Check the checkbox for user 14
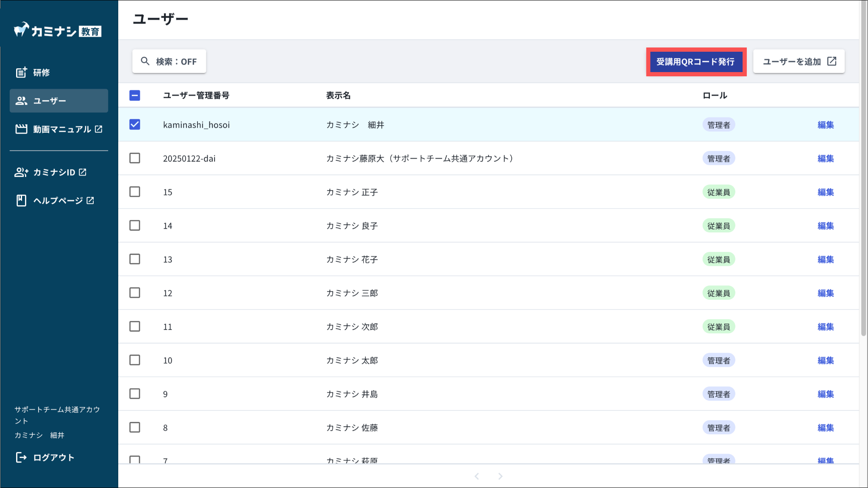This screenshot has width=868, height=488. (135, 226)
